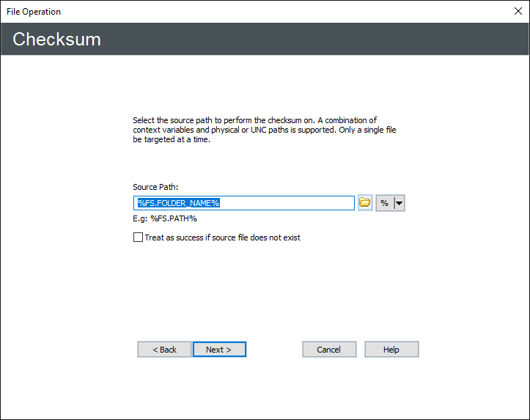Image resolution: width=530 pixels, height=420 pixels.
Task: Click the source path instruction paragraph
Action: [264, 130]
